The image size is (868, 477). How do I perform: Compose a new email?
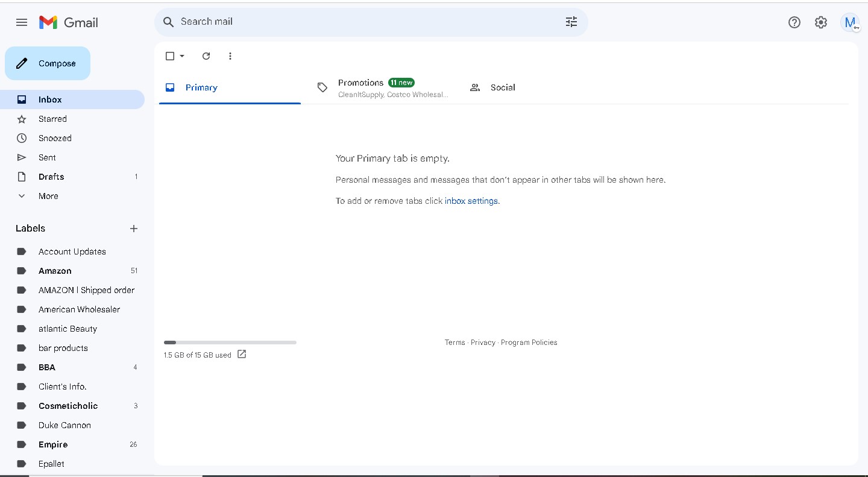pyautogui.click(x=48, y=63)
